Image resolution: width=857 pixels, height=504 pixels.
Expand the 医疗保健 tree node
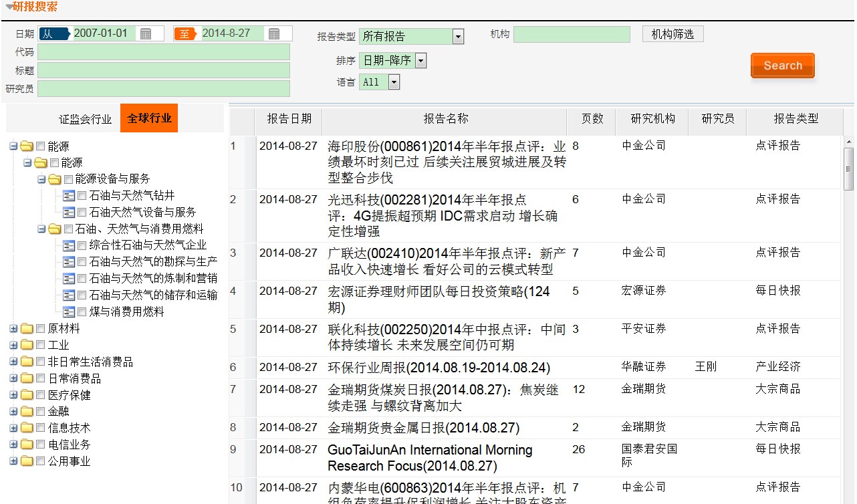tap(13, 394)
